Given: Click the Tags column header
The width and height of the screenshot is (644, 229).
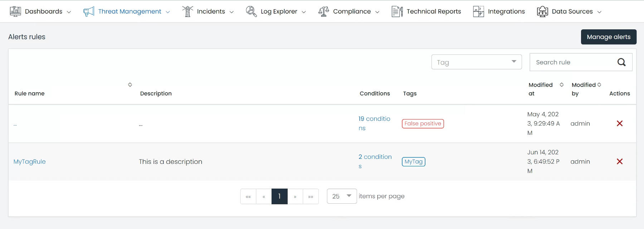Looking at the screenshot, I should tap(410, 93).
